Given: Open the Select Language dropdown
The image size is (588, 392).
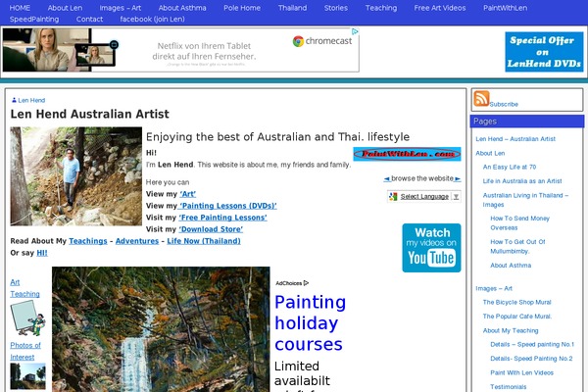Looking at the screenshot, I should pos(423,196).
